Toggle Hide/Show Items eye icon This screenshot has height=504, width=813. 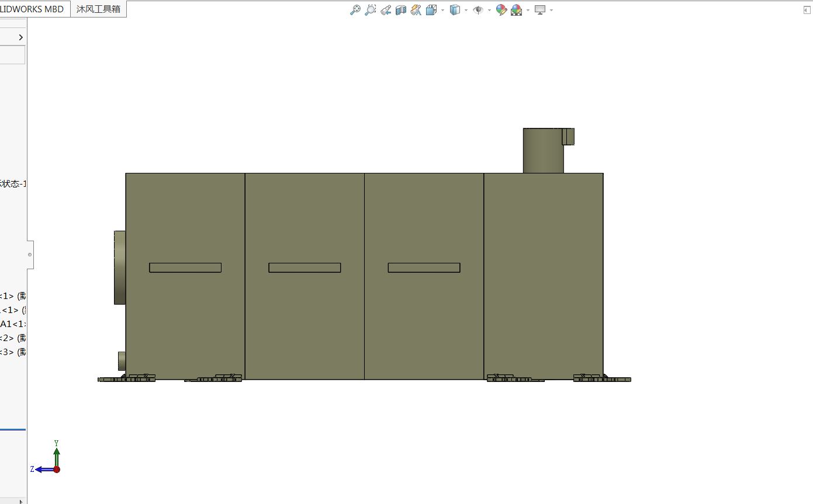[478, 10]
